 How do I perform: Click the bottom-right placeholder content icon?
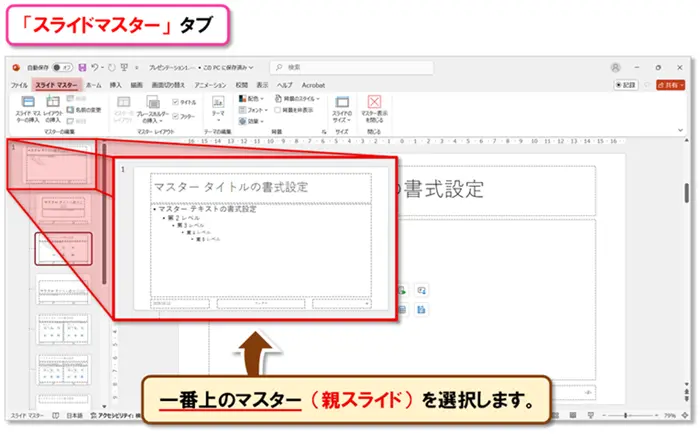click(x=421, y=309)
